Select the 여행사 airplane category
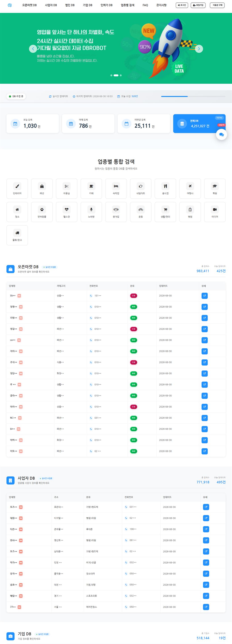The width and height of the screenshot is (232, 644). [x=190, y=188]
